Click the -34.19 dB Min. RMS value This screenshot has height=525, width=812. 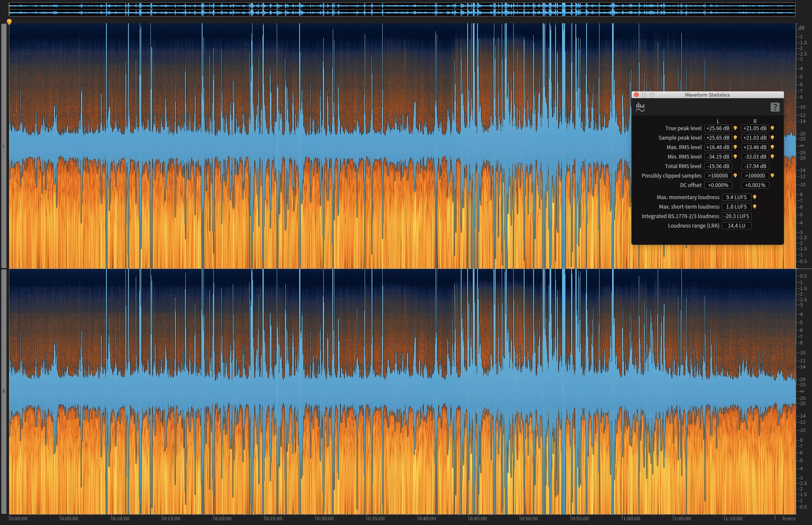tap(718, 156)
